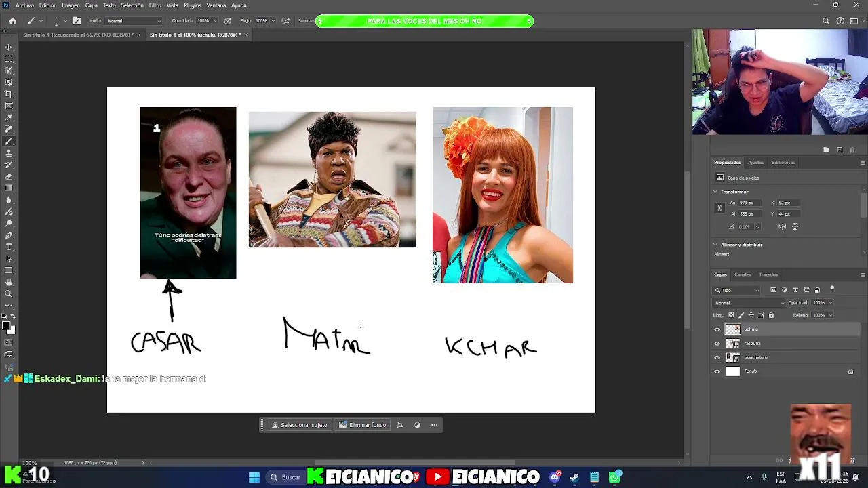
Task: Select the Eraser tool
Action: coord(9,176)
